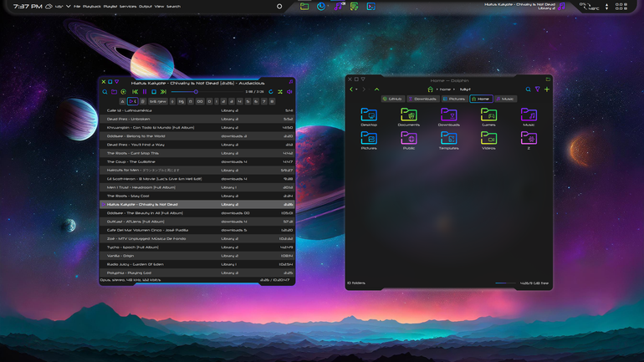Skip to the next track

tap(163, 92)
